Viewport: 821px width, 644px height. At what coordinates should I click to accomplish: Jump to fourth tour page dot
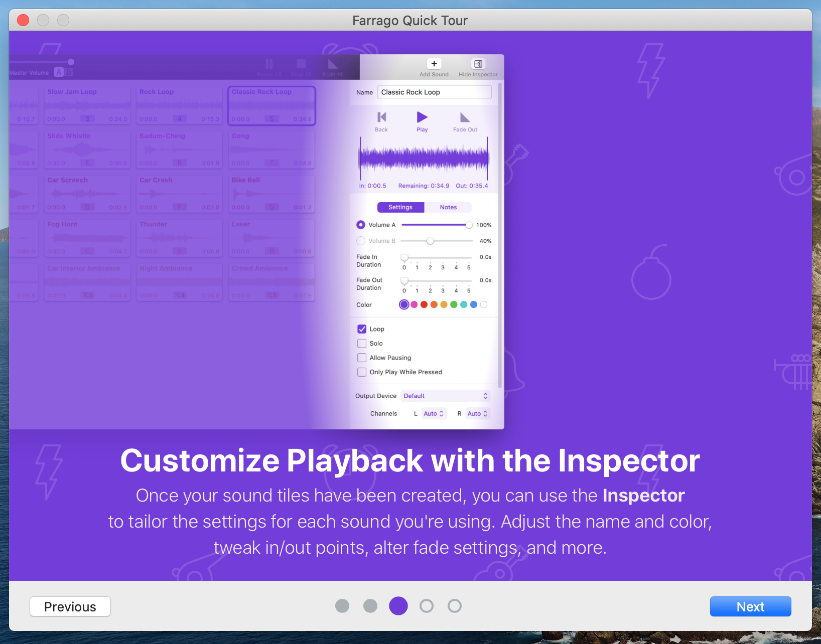coord(427,606)
